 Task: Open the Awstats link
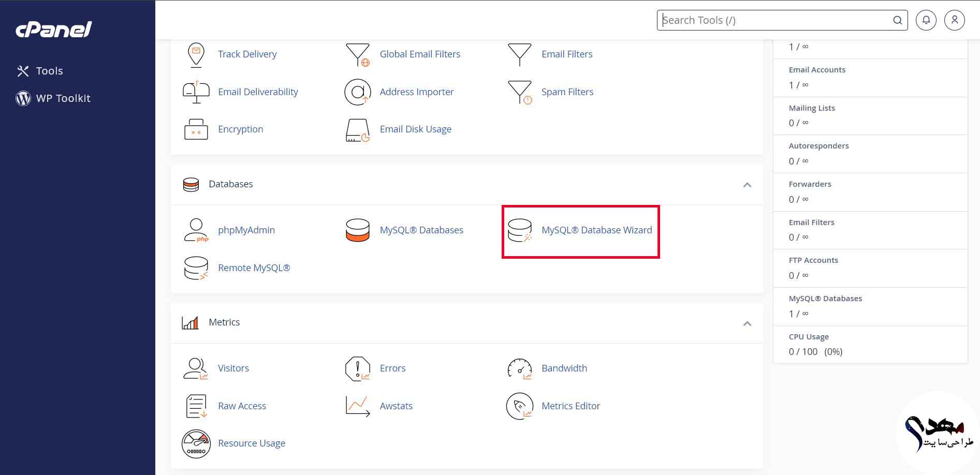coord(396,406)
